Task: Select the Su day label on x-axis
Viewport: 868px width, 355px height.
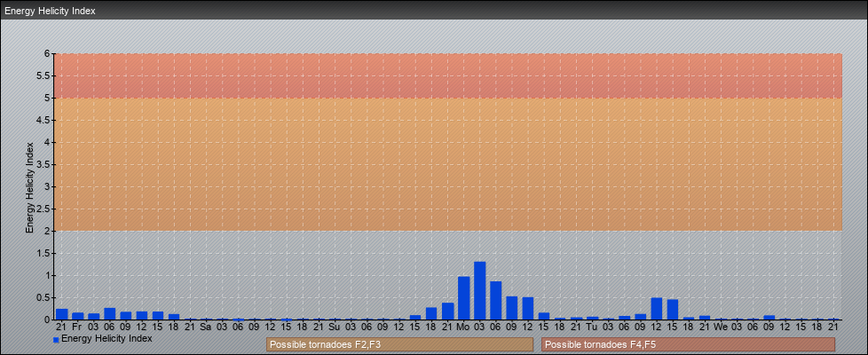Action: click(x=335, y=327)
